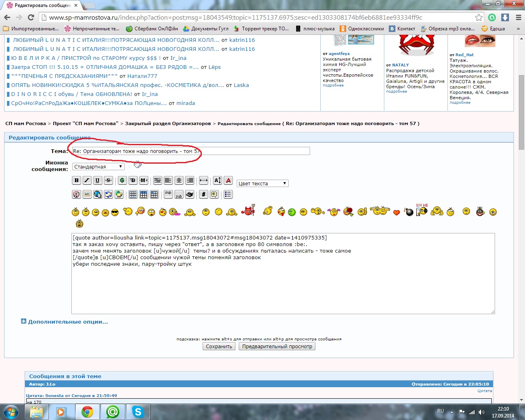The width and height of the screenshot is (525, 420).
Task: Show more bookmarks with the » chevron
Action: coord(518,29)
